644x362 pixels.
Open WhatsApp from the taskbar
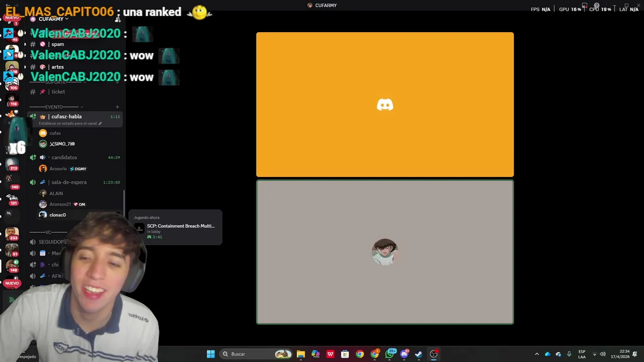[x=390, y=354]
